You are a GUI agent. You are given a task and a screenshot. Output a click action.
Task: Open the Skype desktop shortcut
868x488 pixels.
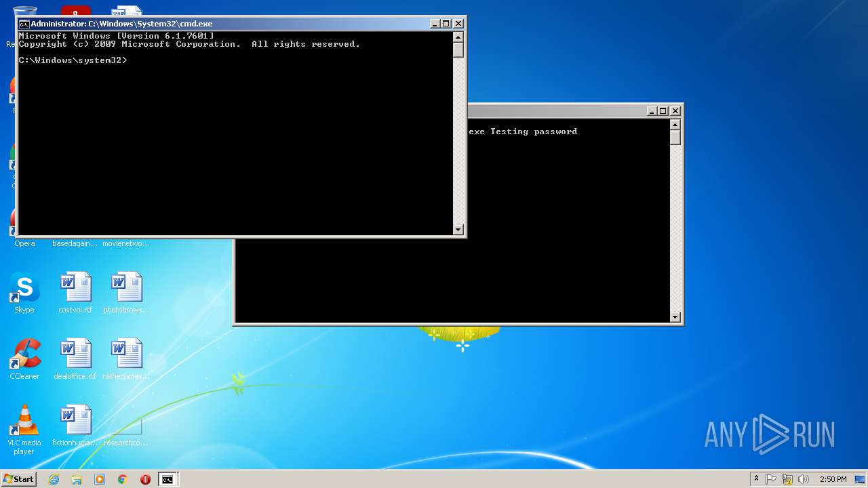pos(24,293)
